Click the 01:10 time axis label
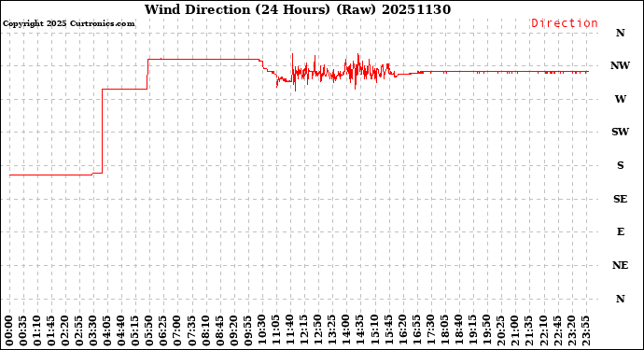 pos(37,330)
